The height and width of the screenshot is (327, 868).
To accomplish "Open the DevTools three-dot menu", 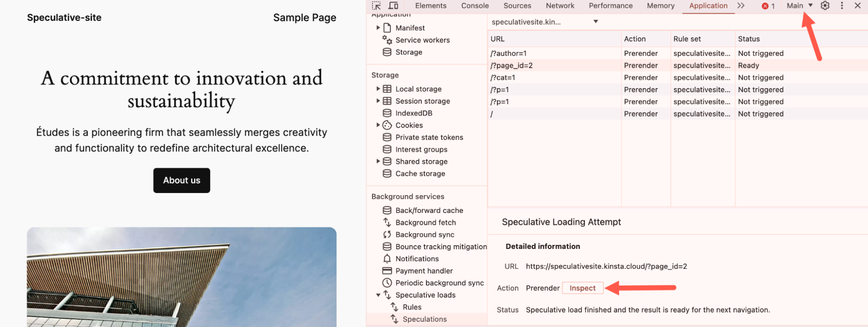I will click(x=842, y=6).
